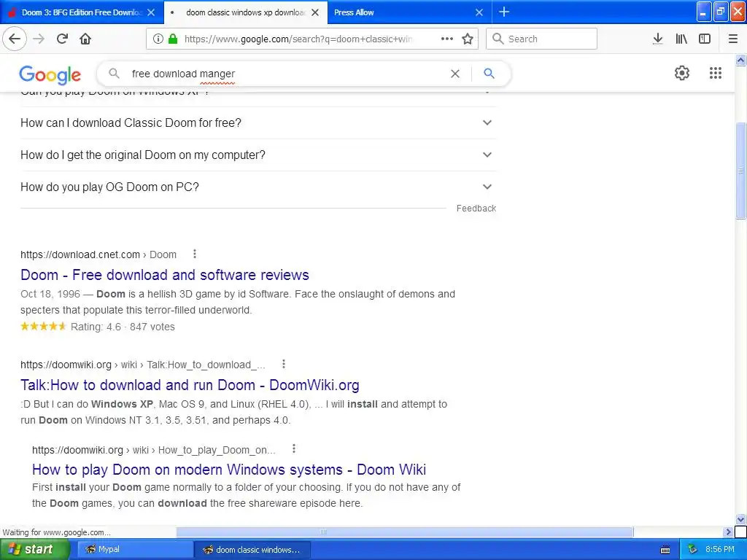Open the browser home page
The image size is (747, 560).
tap(85, 39)
